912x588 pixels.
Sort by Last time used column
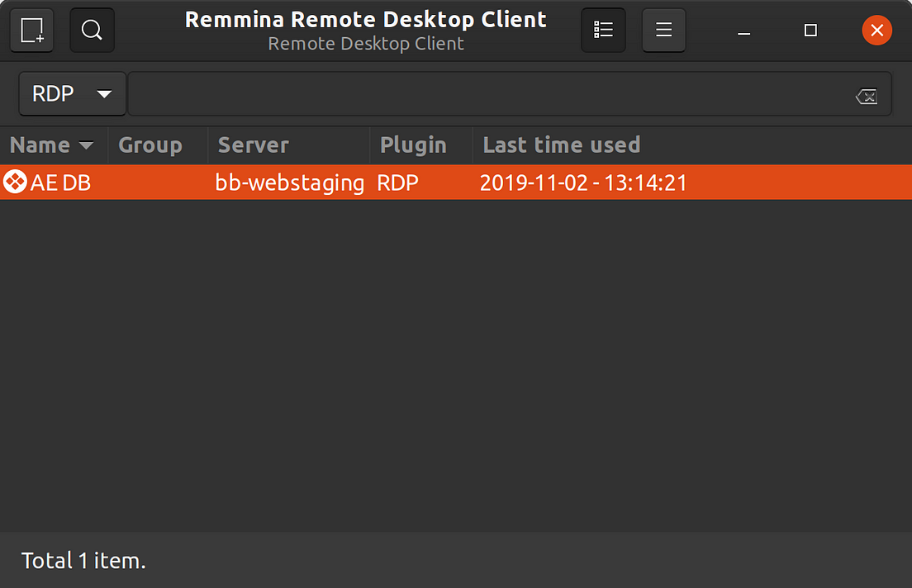coord(692,145)
